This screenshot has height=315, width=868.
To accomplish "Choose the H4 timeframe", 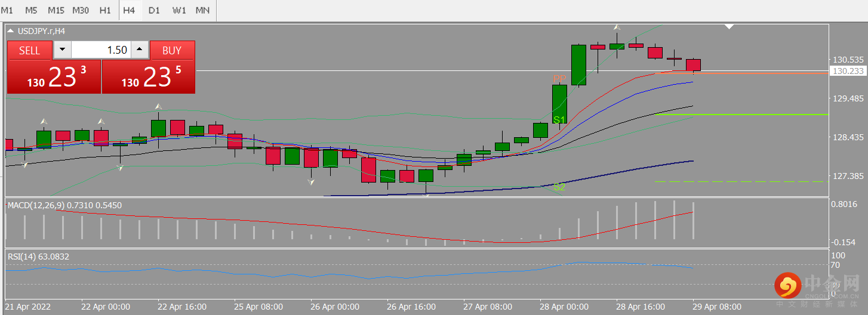I will 130,11.
